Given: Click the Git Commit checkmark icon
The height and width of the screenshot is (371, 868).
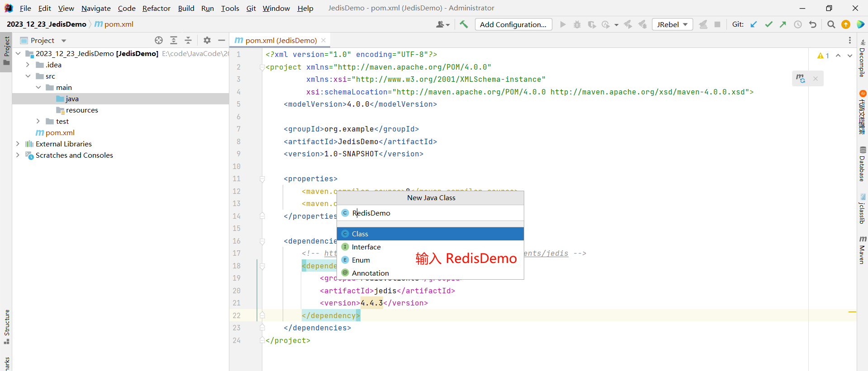Looking at the screenshot, I should [x=768, y=24].
